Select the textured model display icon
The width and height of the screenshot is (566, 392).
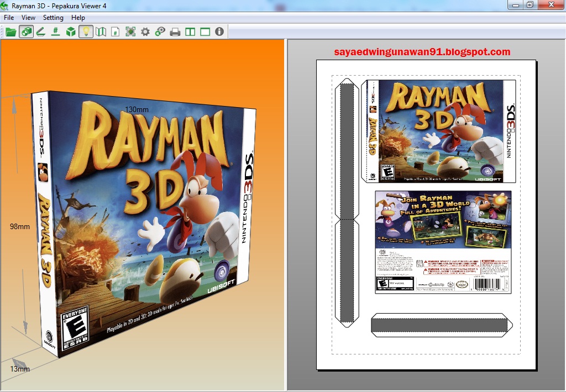[x=26, y=31]
